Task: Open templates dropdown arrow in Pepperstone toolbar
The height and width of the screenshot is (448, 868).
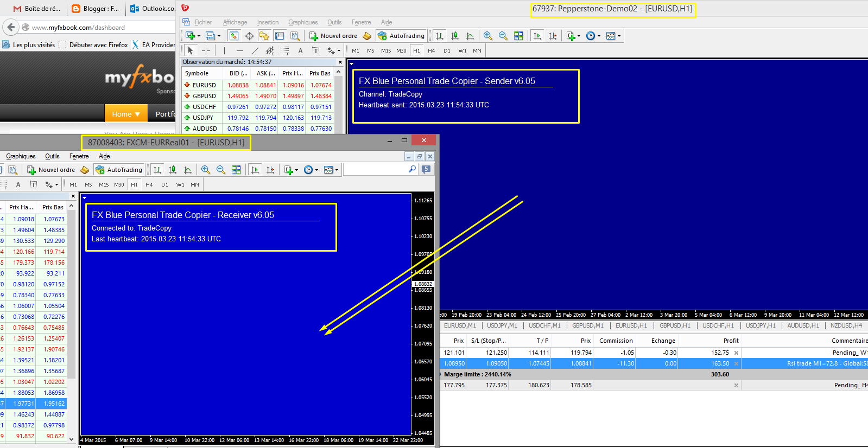Action: coord(619,36)
